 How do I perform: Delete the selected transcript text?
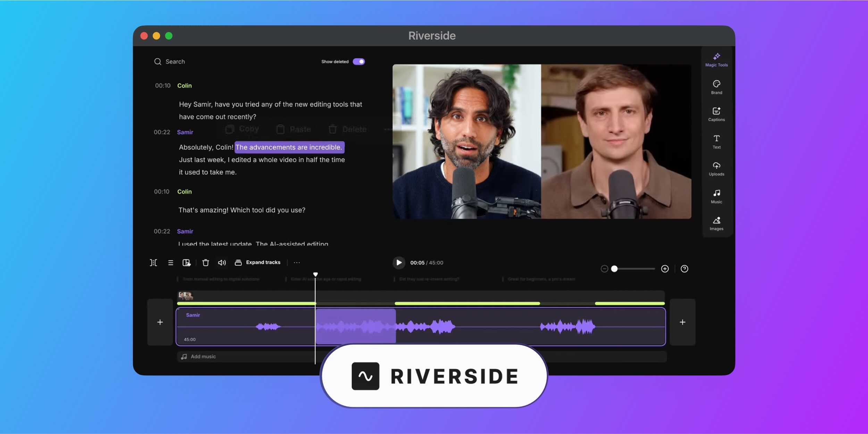pos(348,129)
